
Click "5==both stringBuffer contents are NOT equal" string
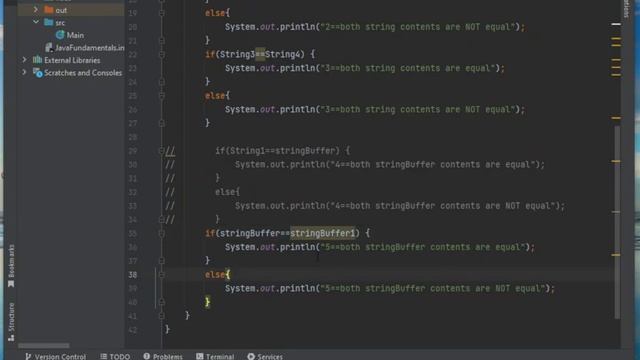click(x=433, y=288)
